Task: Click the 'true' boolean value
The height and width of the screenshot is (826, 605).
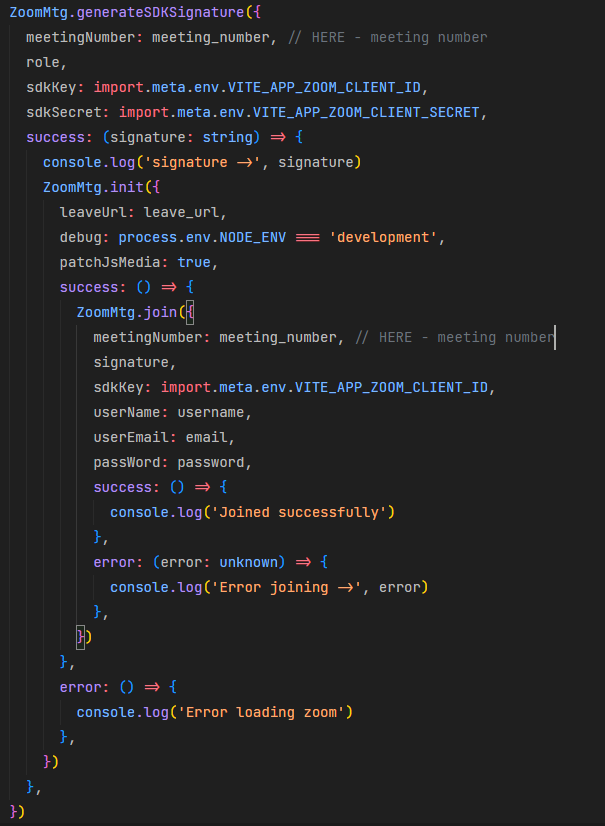Action: pos(194,262)
